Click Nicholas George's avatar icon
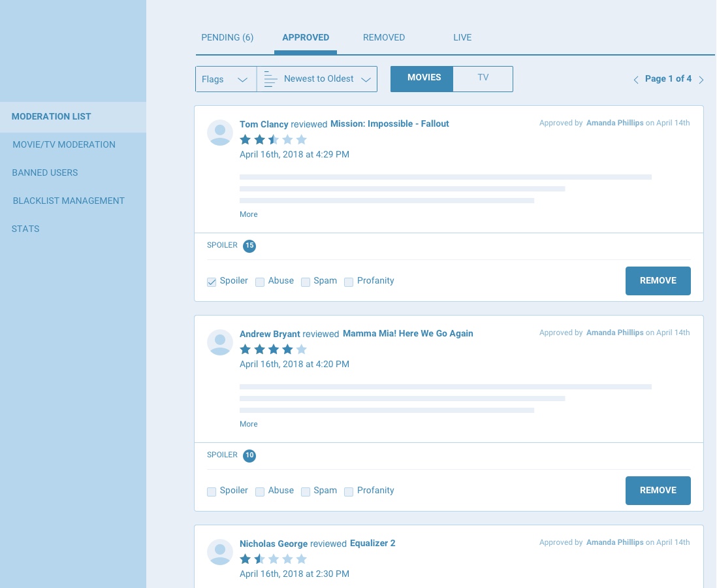 [x=220, y=552]
